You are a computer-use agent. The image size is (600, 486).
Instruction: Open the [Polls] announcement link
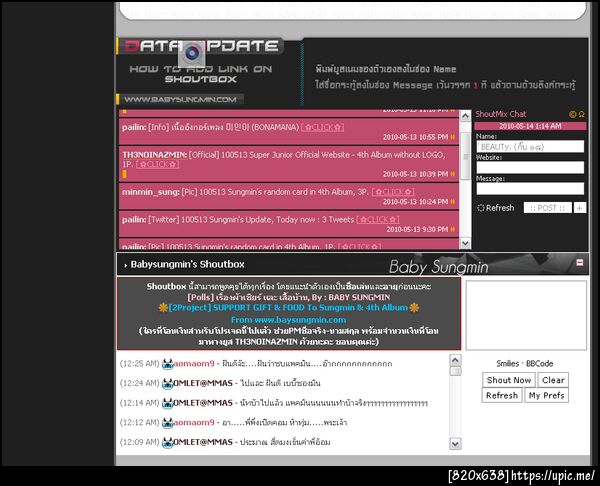(x=289, y=297)
